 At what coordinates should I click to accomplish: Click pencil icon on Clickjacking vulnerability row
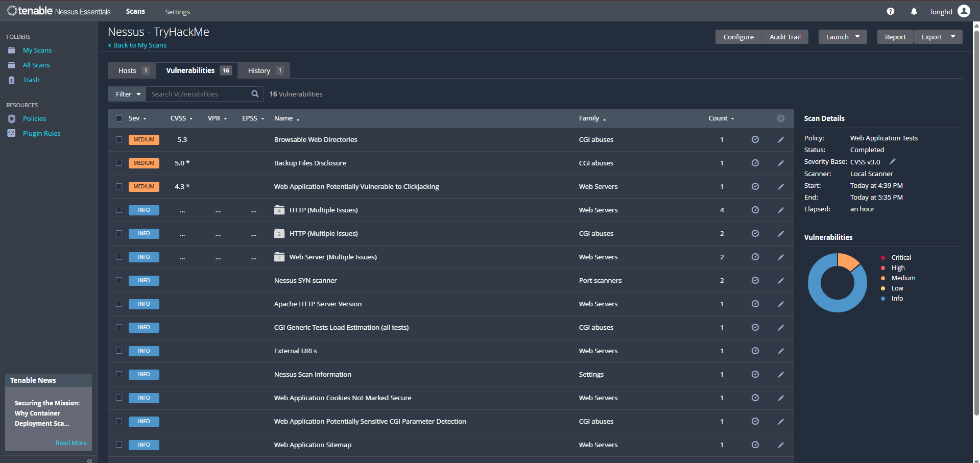(x=780, y=186)
